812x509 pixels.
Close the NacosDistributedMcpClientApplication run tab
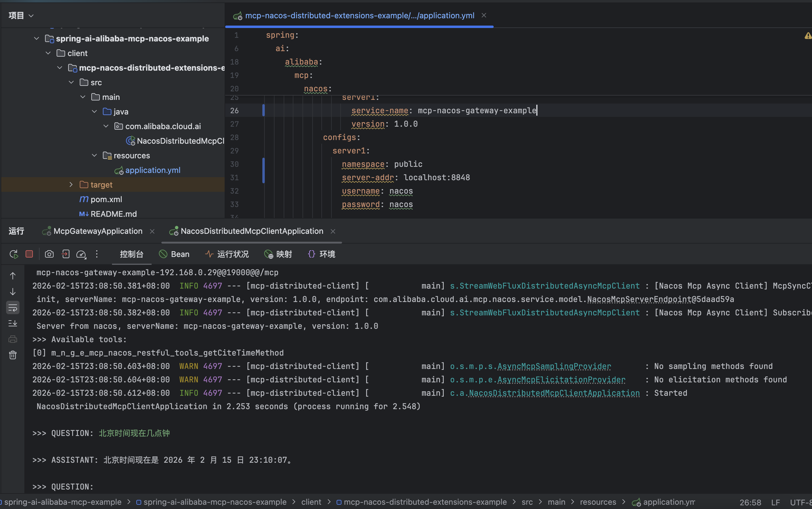click(x=333, y=231)
